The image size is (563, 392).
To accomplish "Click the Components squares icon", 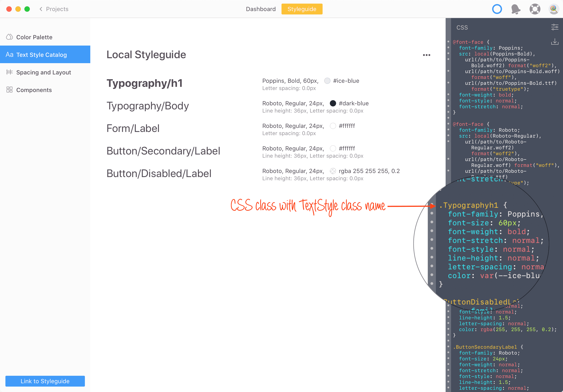I will 9,90.
